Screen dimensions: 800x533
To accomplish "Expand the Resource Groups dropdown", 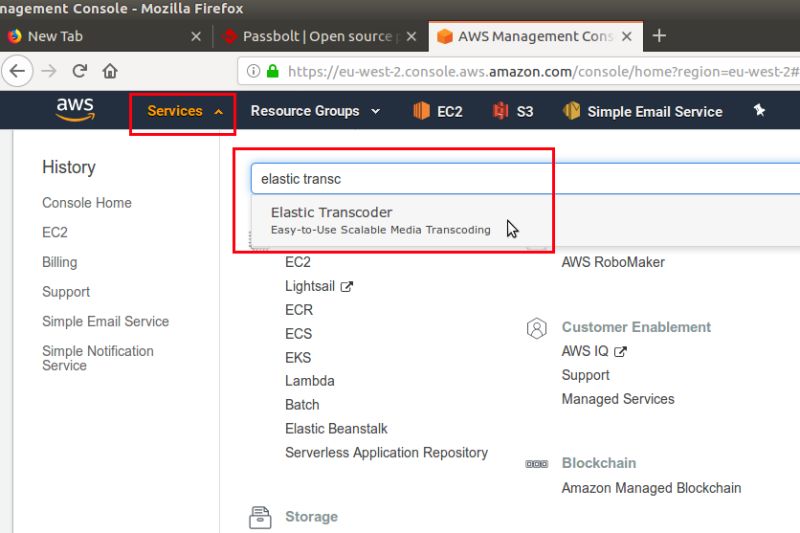I will point(315,111).
